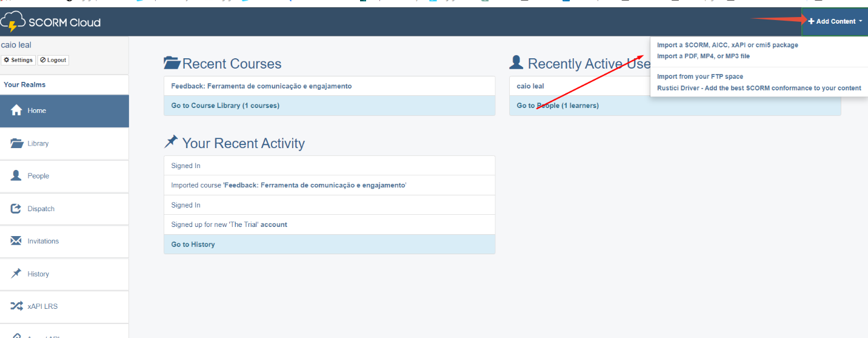Click the gear icon in Settings
868x338 pixels.
point(7,60)
